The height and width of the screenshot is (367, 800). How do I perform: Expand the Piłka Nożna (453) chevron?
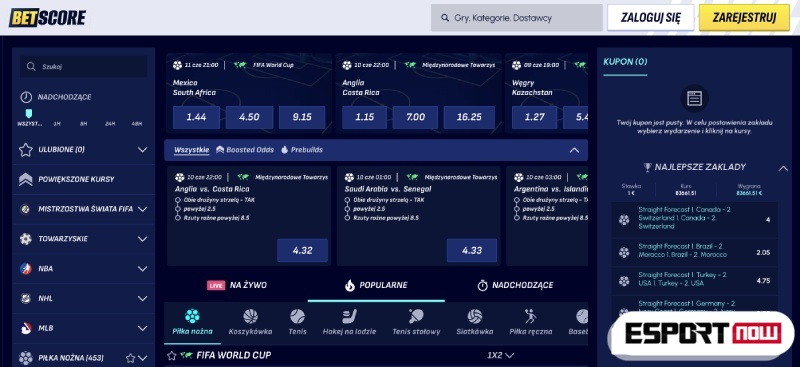142,358
